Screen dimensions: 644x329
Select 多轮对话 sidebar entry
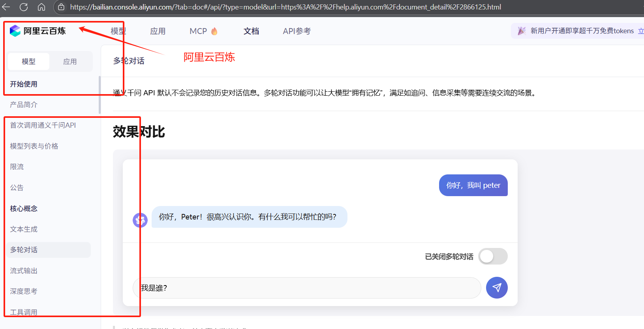pyautogui.click(x=48, y=250)
